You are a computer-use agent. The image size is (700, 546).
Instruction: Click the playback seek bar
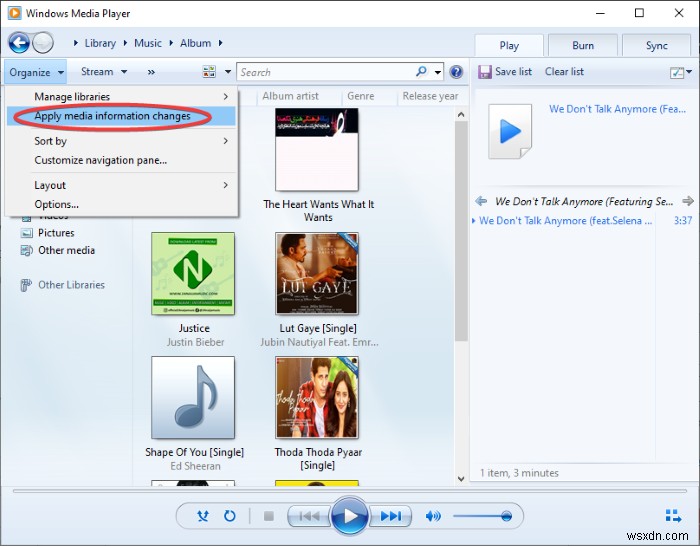[350, 491]
